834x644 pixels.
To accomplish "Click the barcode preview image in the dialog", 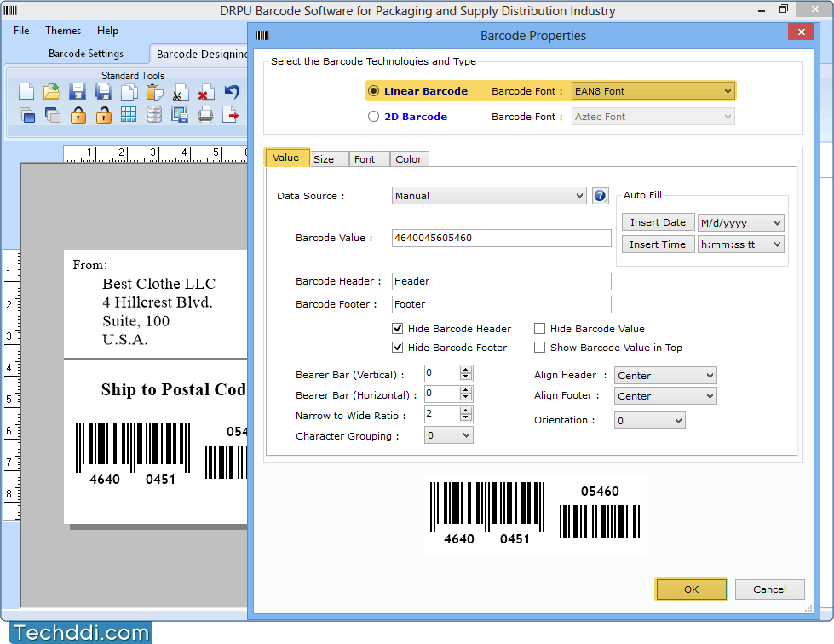I will tap(534, 513).
